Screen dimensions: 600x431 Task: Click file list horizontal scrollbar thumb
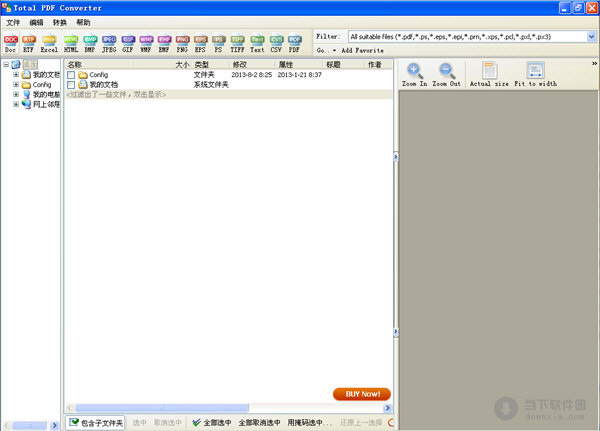point(162,408)
